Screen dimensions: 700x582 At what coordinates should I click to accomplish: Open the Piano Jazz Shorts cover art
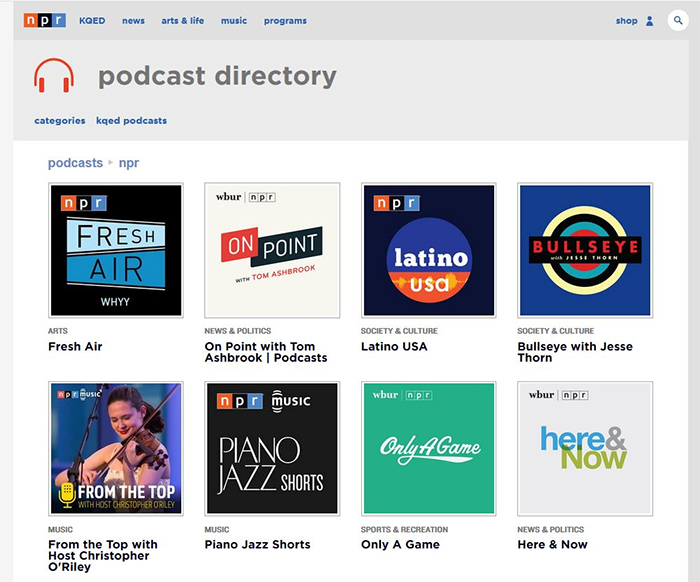272,449
